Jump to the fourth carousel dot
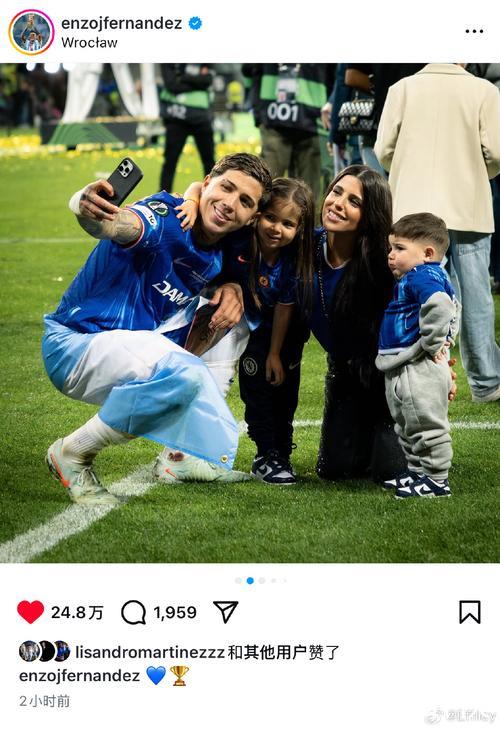This screenshot has height=729, width=500. pos(274,581)
